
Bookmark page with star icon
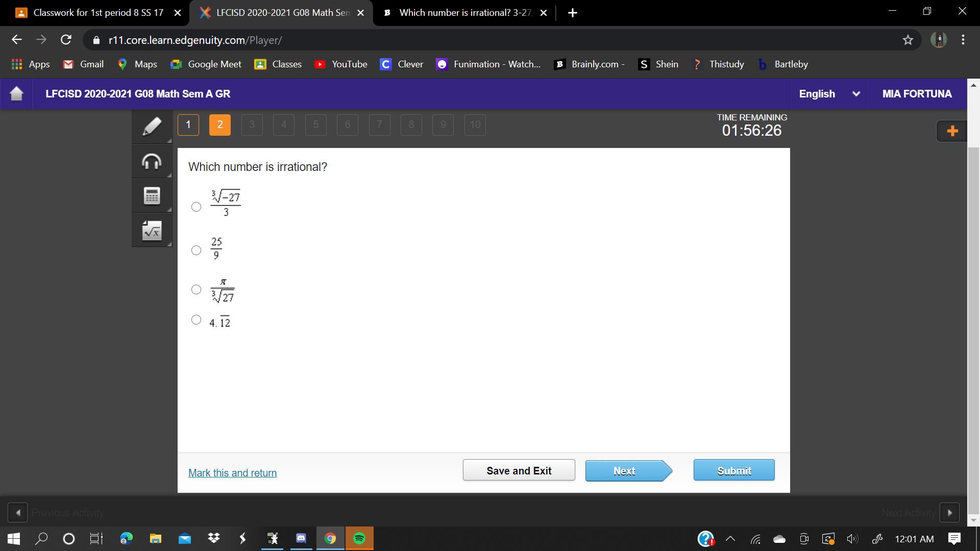pos(908,40)
